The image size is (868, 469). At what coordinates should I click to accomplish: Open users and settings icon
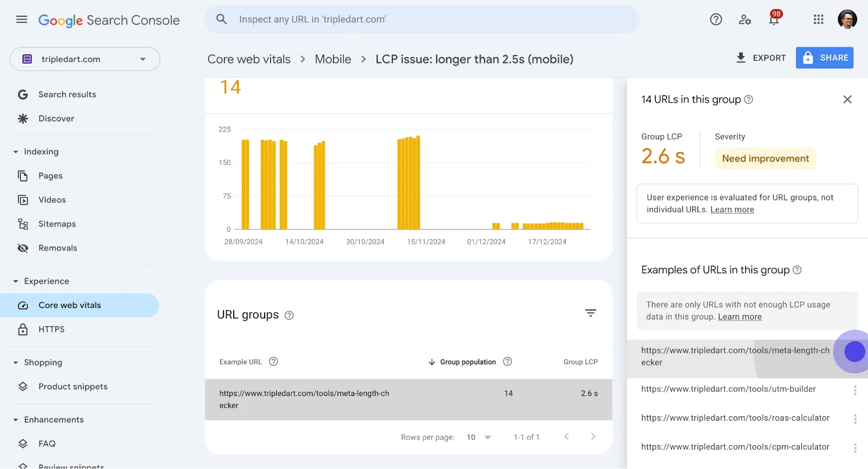tap(745, 20)
